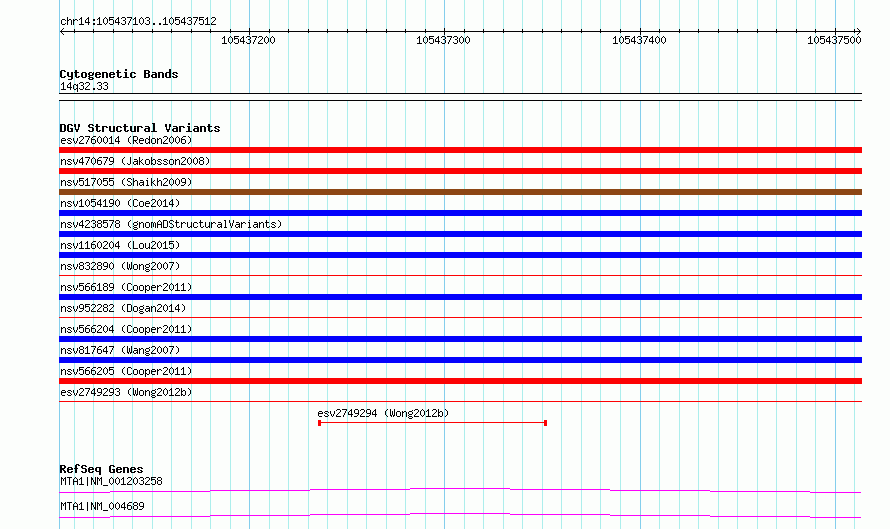Viewport: 890px width, 529px height.
Task: Click variant label nsv470679 (Jakobsson2008)
Action: [135, 161]
